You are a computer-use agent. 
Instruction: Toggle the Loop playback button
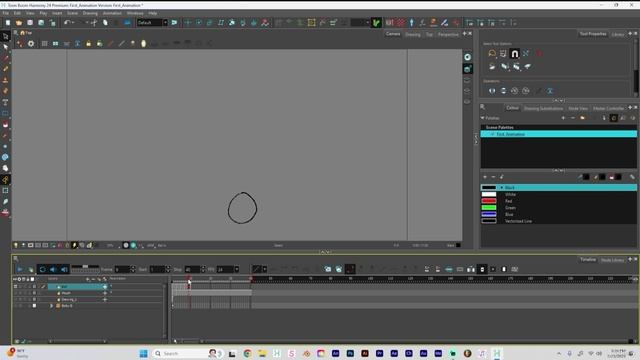[42, 269]
